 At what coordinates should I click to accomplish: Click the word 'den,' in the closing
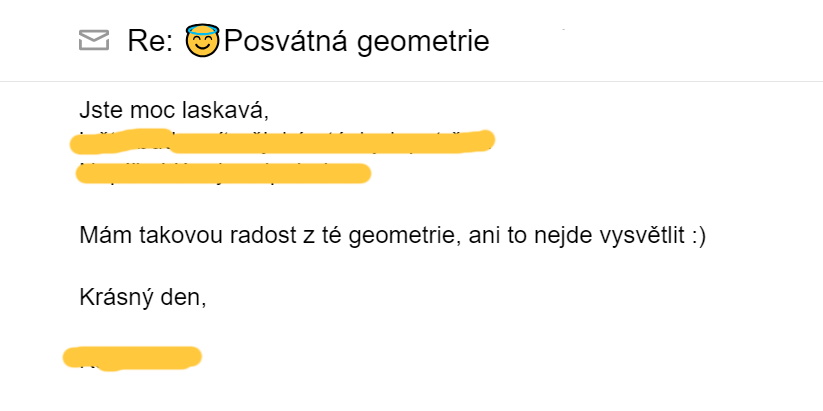tap(184, 298)
